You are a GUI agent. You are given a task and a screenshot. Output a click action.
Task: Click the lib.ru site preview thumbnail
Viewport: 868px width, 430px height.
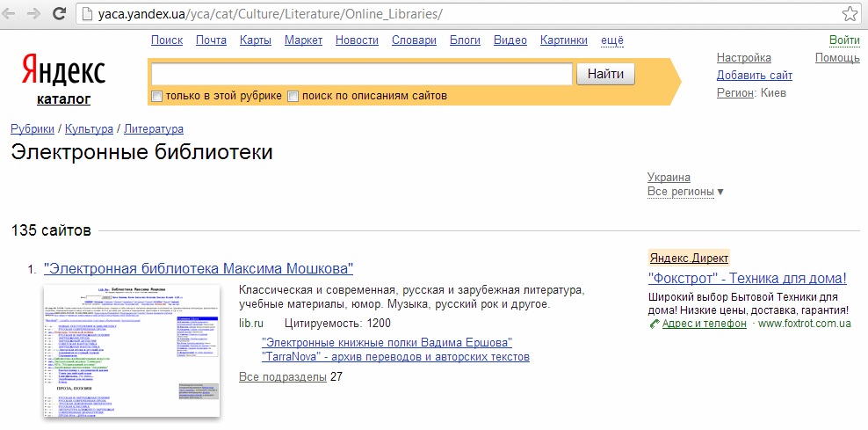(x=132, y=351)
